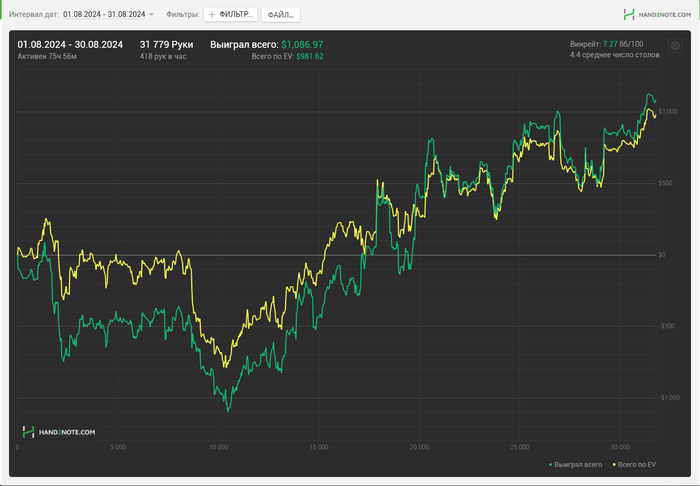Viewport: 700px width, 486px height.
Task: Toggle the Выиграл всего legend series
Action: [575, 465]
